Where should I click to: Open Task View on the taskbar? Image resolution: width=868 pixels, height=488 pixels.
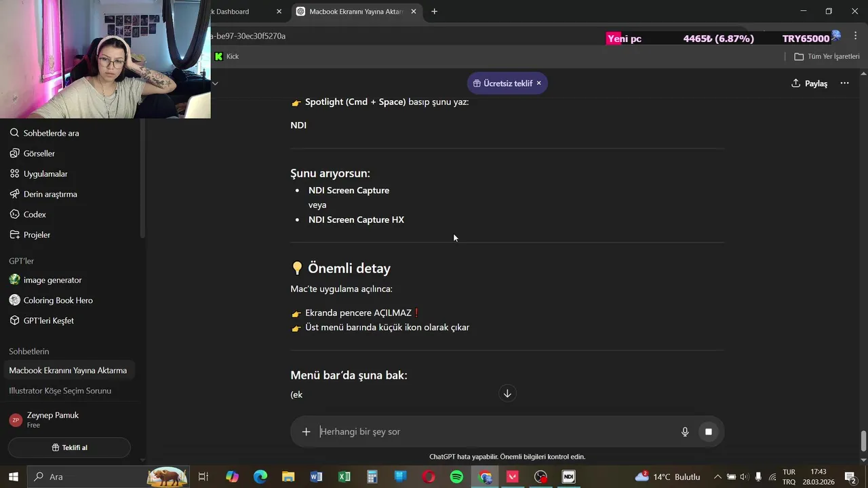pos(203,476)
